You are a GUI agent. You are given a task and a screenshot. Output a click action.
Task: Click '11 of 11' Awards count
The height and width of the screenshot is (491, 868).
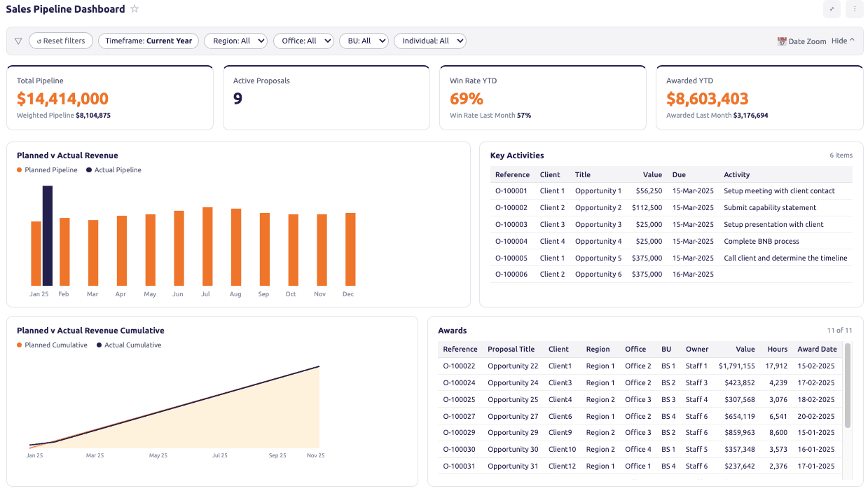tap(839, 330)
